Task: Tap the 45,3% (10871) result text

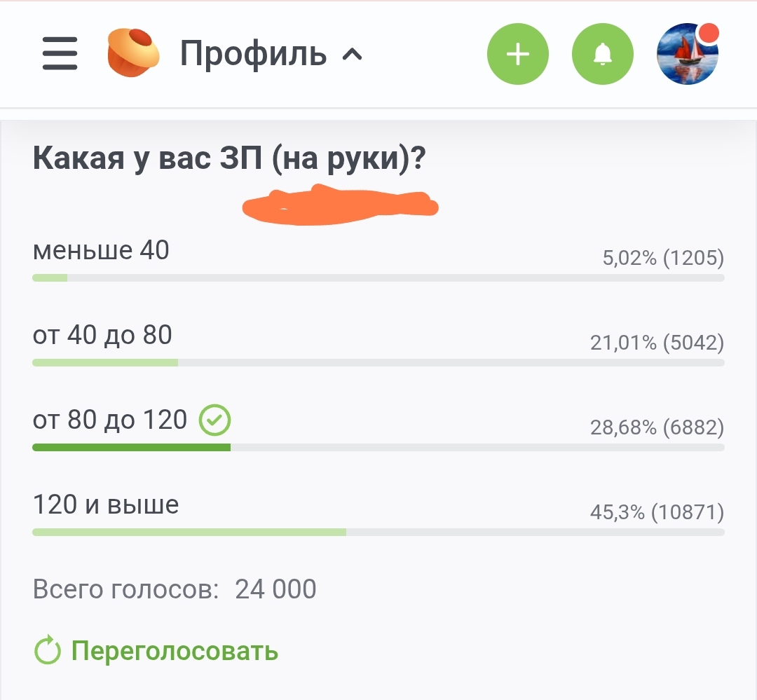Action: (657, 512)
